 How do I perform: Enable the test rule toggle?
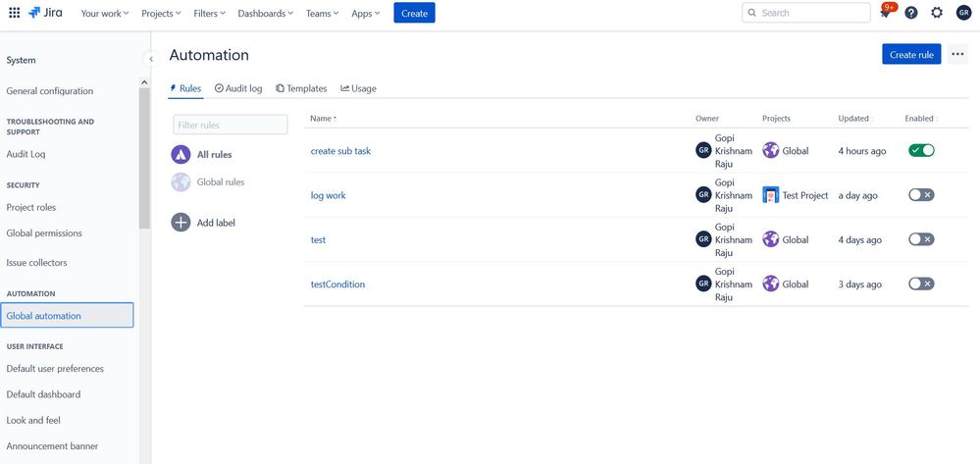921,239
